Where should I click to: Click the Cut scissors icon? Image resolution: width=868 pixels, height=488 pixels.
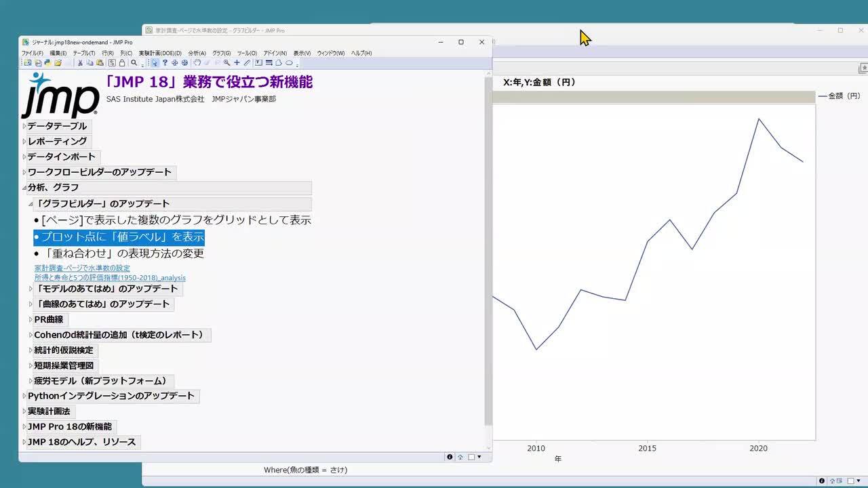[80, 62]
